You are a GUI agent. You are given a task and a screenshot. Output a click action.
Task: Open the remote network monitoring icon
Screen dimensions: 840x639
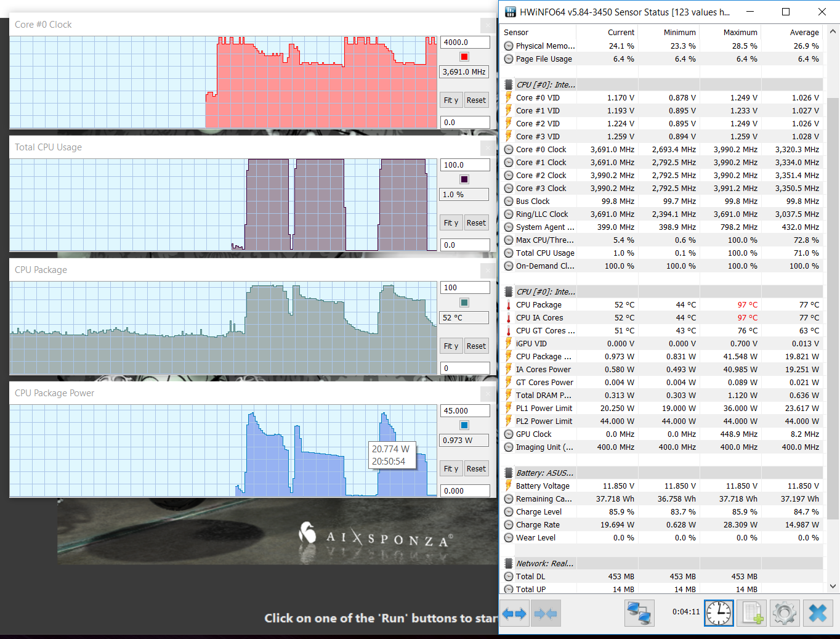click(x=639, y=614)
